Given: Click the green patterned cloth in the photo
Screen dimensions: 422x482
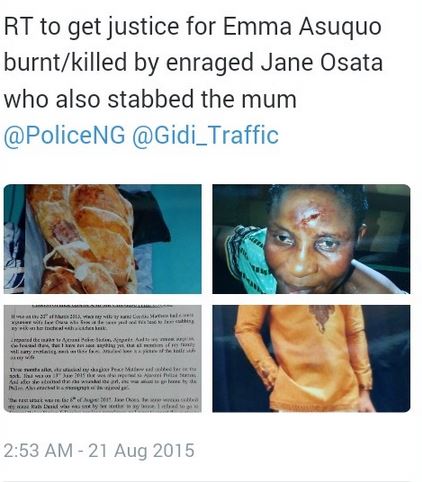Looking at the screenshot, I should point(251,258).
